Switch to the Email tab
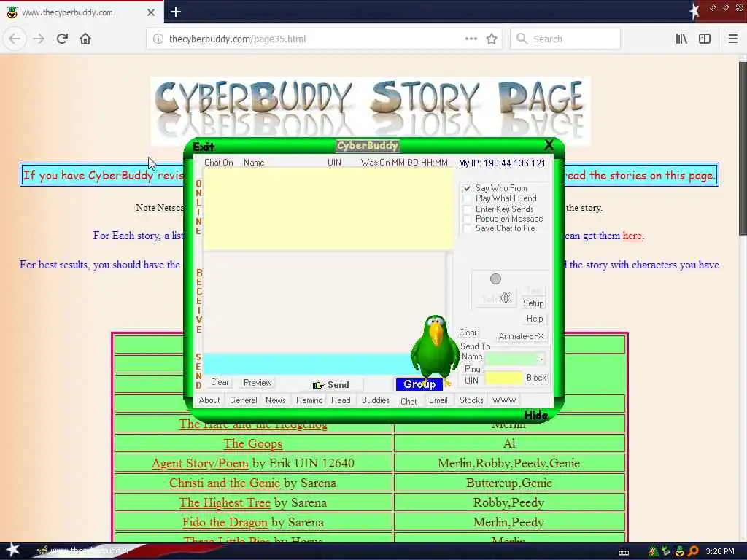 (x=438, y=400)
